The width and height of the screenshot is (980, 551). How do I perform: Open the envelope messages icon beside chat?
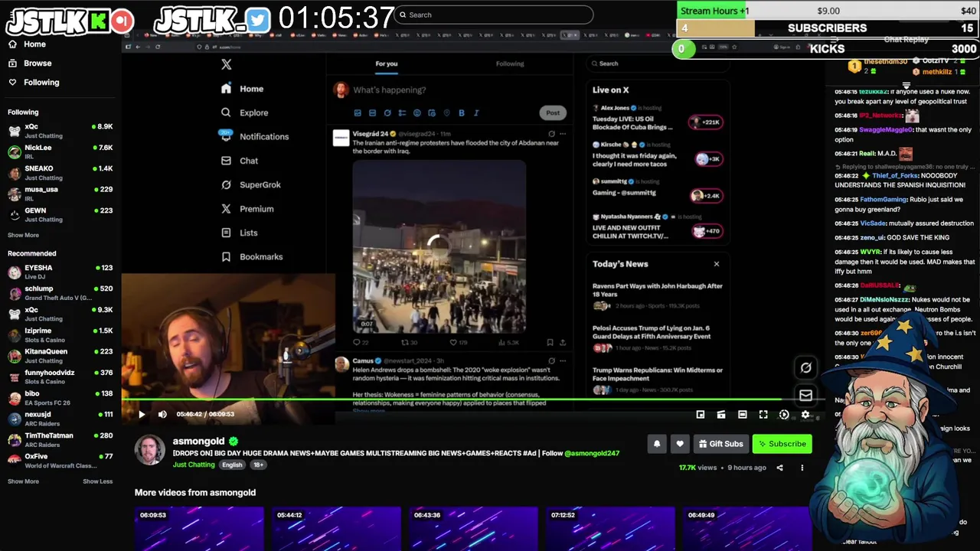(x=805, y=395)
